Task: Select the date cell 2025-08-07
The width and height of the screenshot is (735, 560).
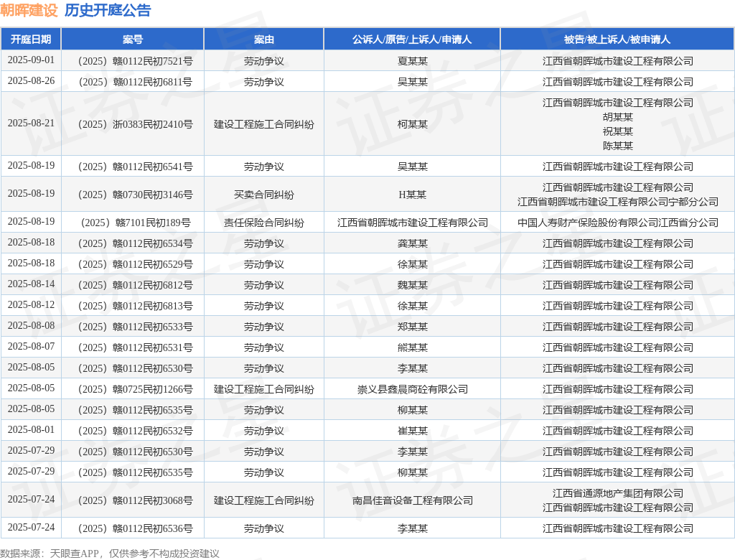Action: click(31, 347)
